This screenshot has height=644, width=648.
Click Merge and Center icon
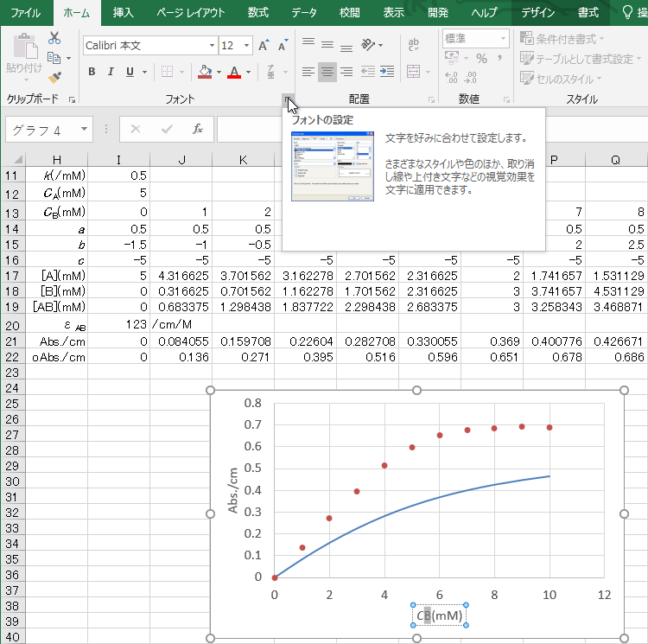[x=414, y=72]
